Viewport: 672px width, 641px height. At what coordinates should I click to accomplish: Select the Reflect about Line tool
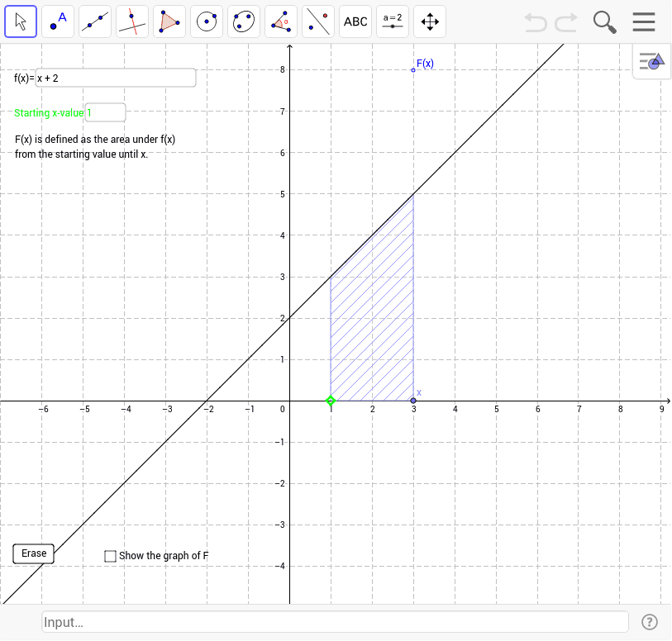318,21
